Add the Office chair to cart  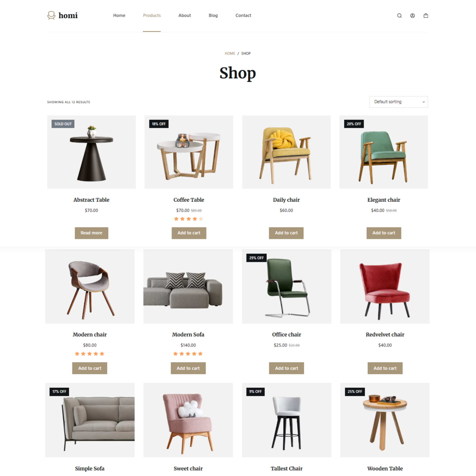tap(287, 368)
